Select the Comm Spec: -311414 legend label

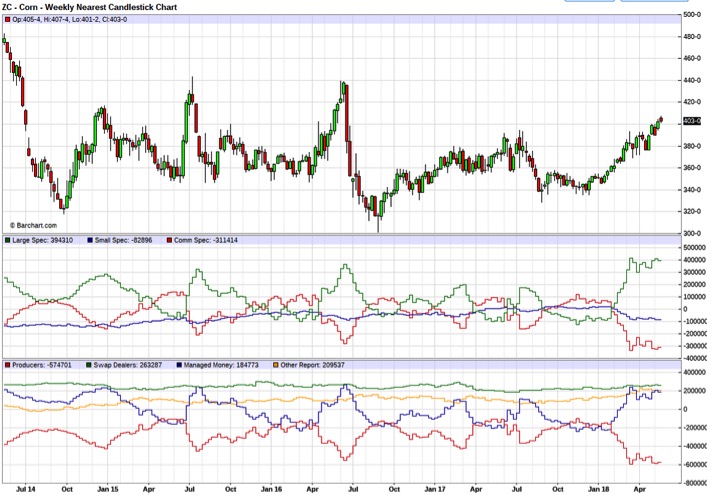(x=207, y=240)
